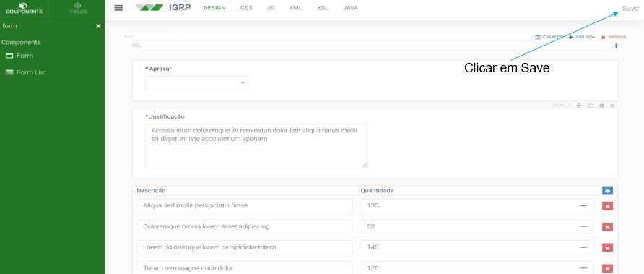Viewport: 644px width, 274px height.
Task: Click the resize grip of the Justificação textarea
Action: coord(365,166)
